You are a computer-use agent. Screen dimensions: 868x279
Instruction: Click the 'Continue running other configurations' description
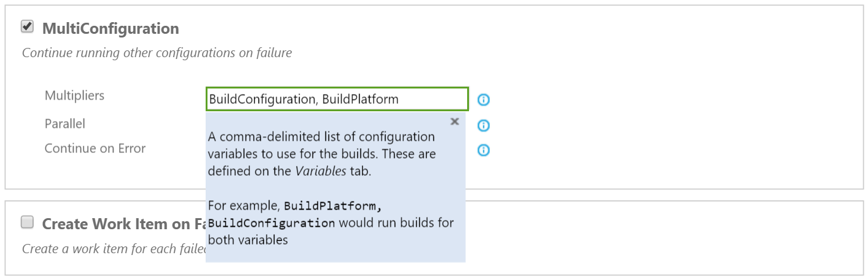pyautogui.click(x=157, y=53)
